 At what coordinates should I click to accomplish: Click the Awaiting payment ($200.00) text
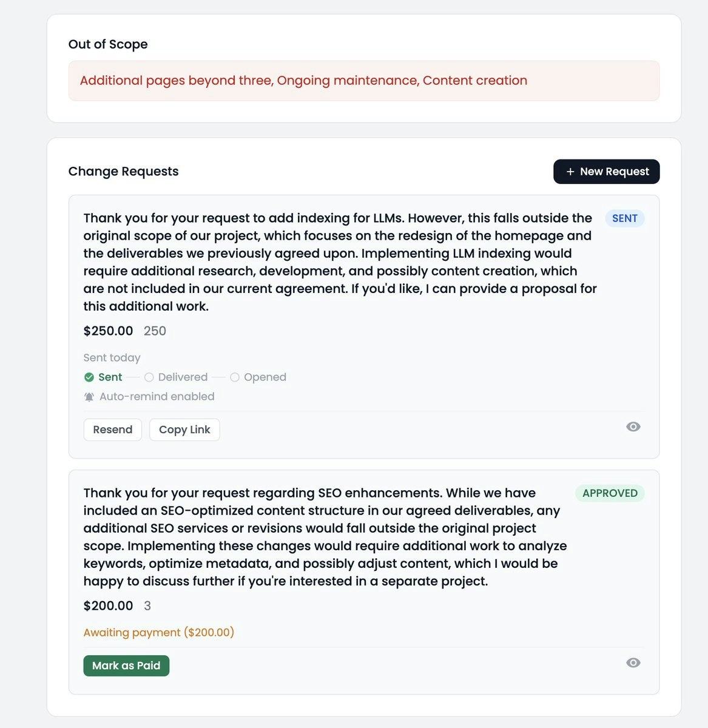coord(158,632)
